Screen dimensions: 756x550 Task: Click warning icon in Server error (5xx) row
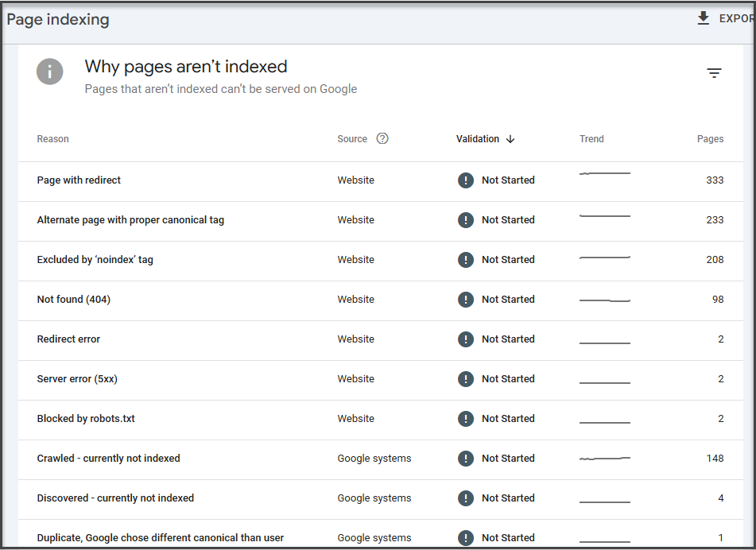click(x=466, y=379)
